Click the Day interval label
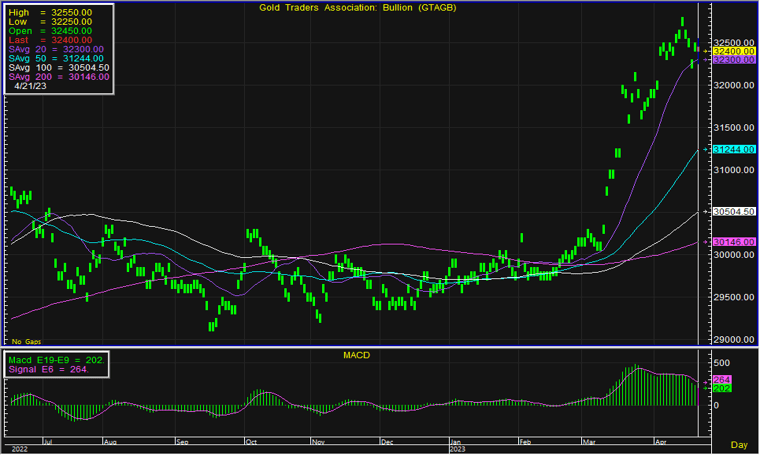This screenshot has height=455, width=760. pos(739,443)
